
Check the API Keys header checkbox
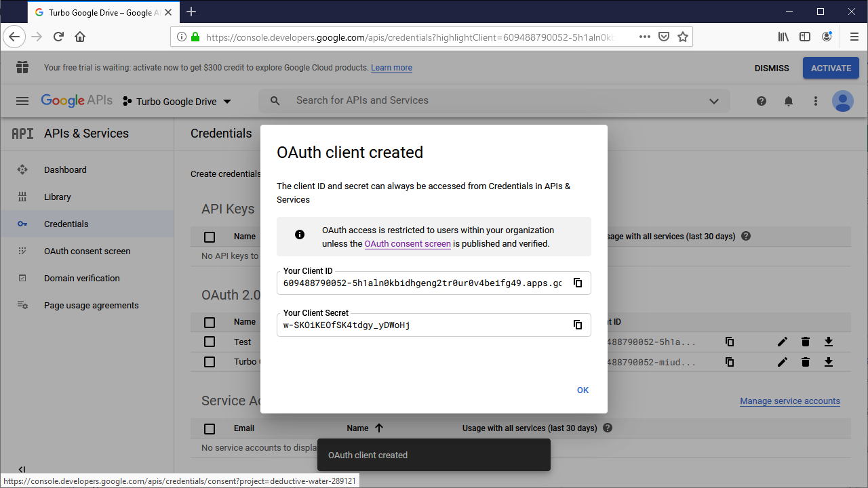pos(210,237)
